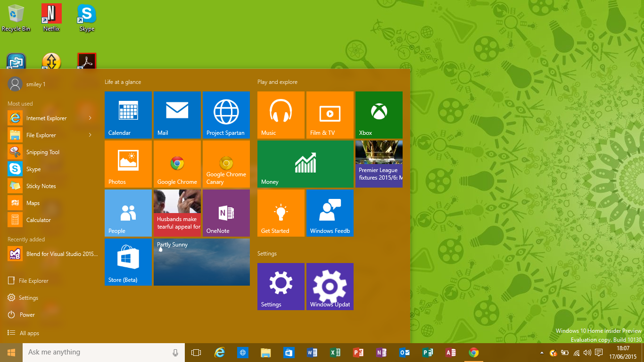The width and height of the screenshot is (644, 362).
Task: Select Skype desktop shortcut
Action: 87,18
